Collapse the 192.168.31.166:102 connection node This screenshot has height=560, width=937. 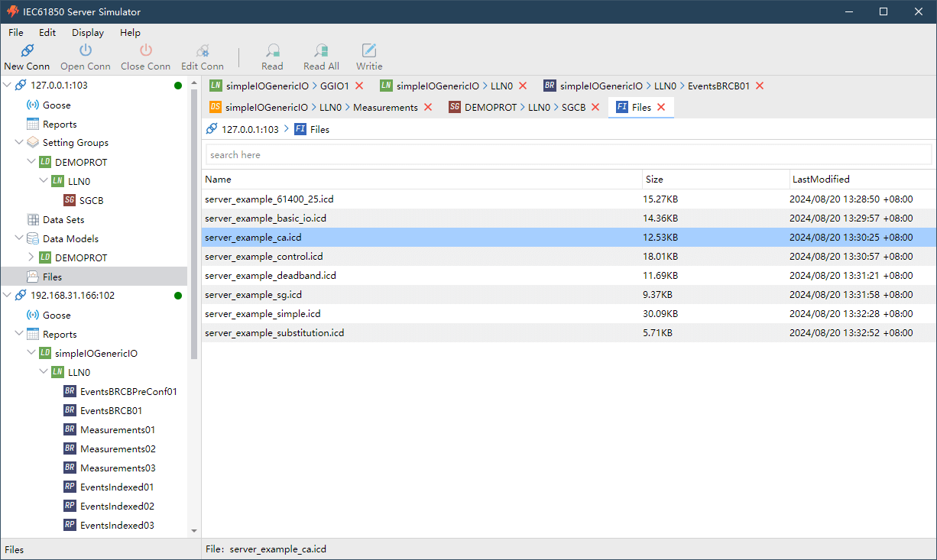(7, 296)
